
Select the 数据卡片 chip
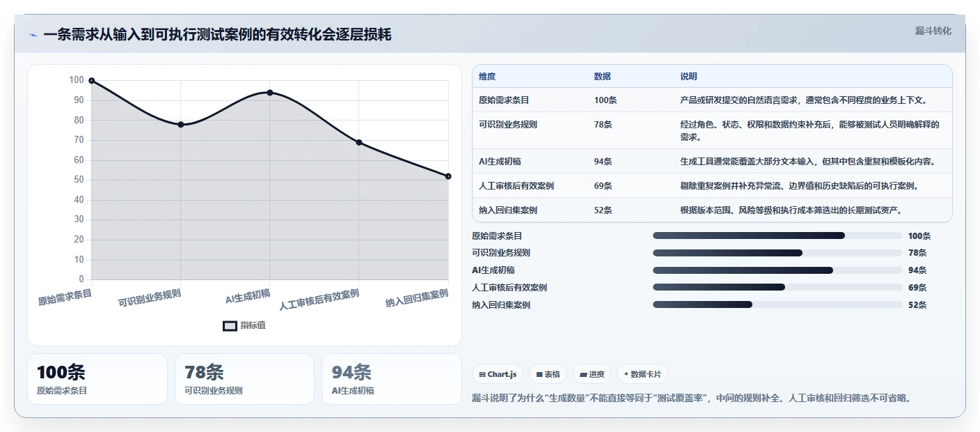(x=642, y=374)
